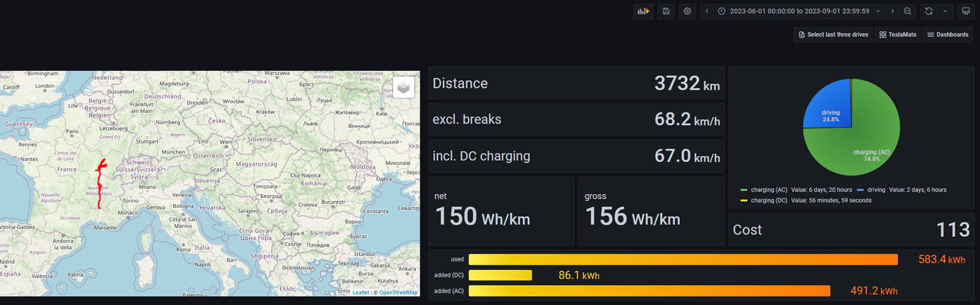The height and width of the screenshot is (305, 980).
Task: Click Select last three drives link
Action: 833,34
